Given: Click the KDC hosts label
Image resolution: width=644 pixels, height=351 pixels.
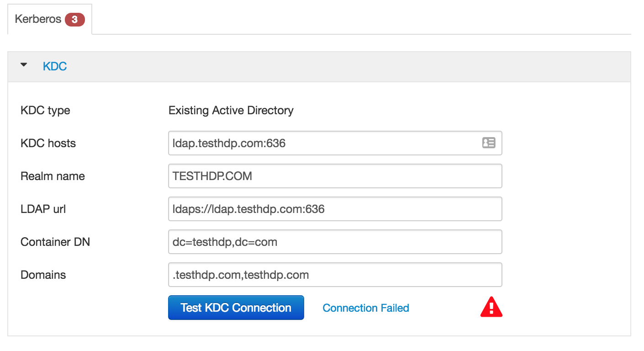Looking at the screenshot, I should coord(48,143).
